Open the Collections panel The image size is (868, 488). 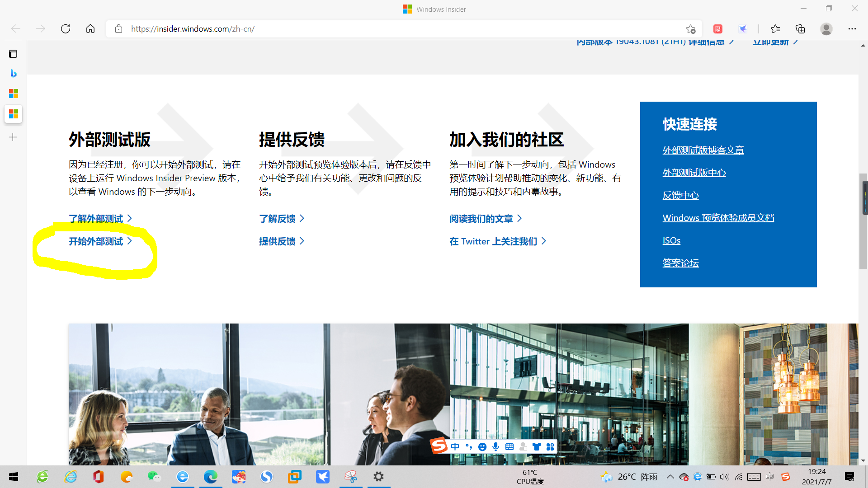click(x=800, y=29)
